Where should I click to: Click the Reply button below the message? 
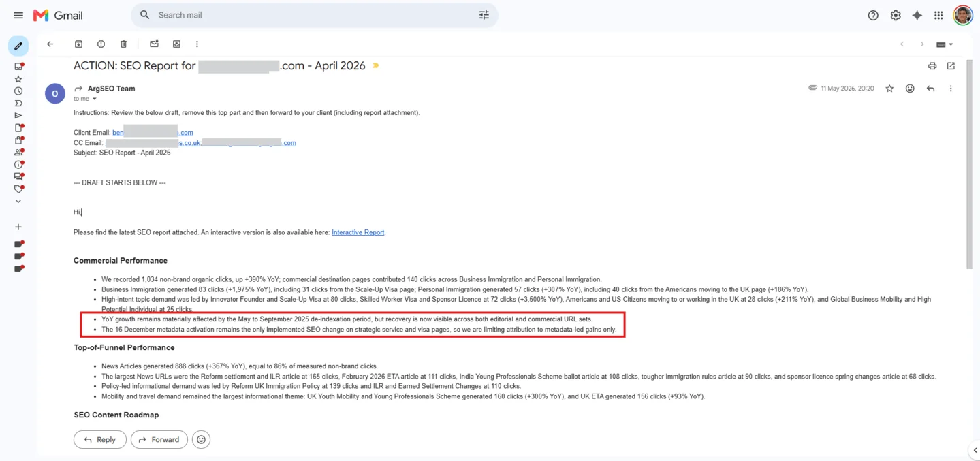[100, 440]
